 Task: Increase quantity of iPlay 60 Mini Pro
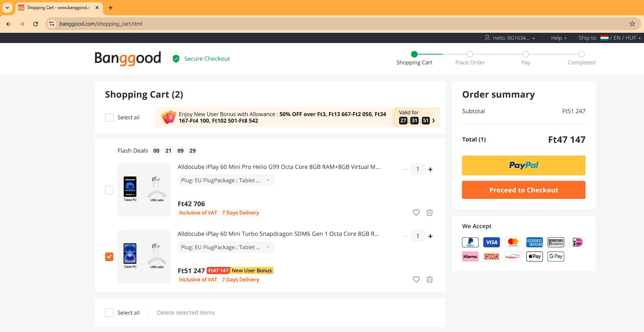(430, 169)
